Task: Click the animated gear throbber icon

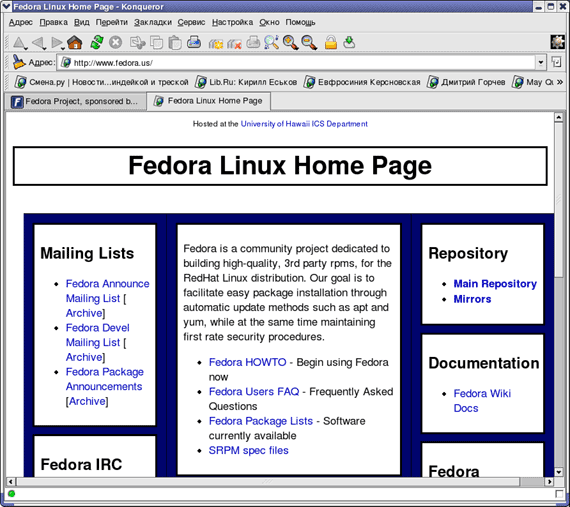Action: [x=558, y=42]
